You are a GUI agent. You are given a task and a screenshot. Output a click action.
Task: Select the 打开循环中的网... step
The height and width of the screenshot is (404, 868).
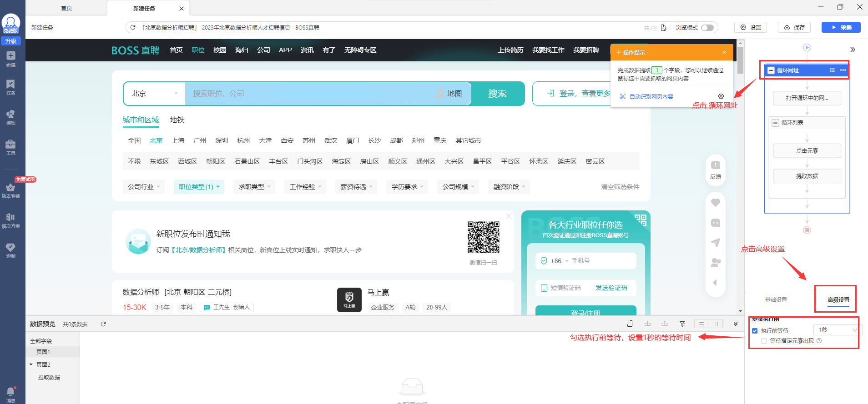tap(807, 98)
